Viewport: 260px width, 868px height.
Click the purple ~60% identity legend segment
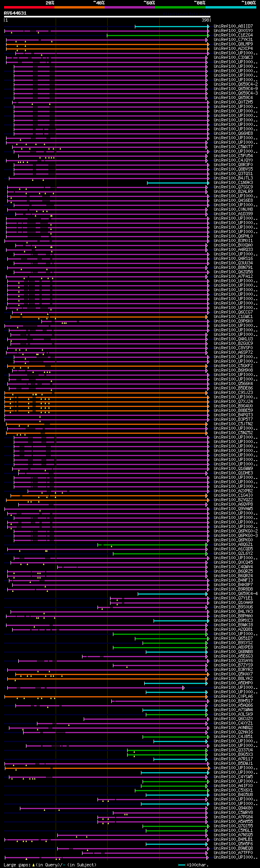click(130, 7)
